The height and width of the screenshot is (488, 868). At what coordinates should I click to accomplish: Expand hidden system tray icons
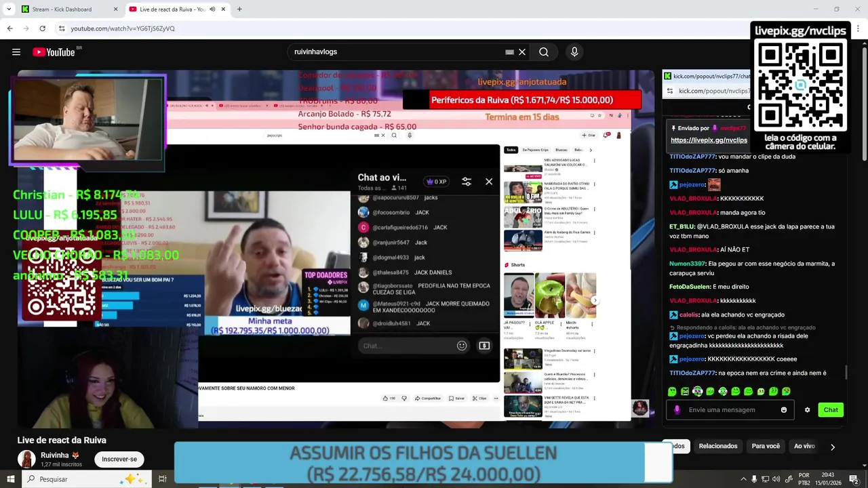tap(743, 479)
